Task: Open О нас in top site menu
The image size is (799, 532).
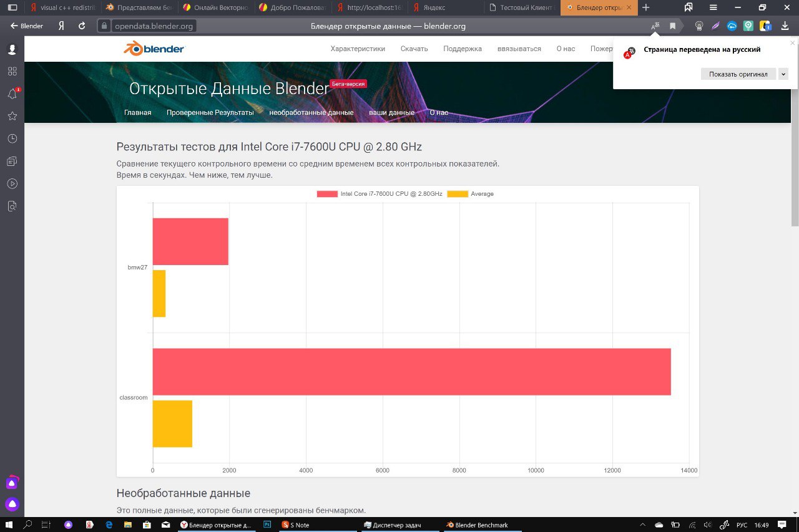Action: tap(566, 49)
